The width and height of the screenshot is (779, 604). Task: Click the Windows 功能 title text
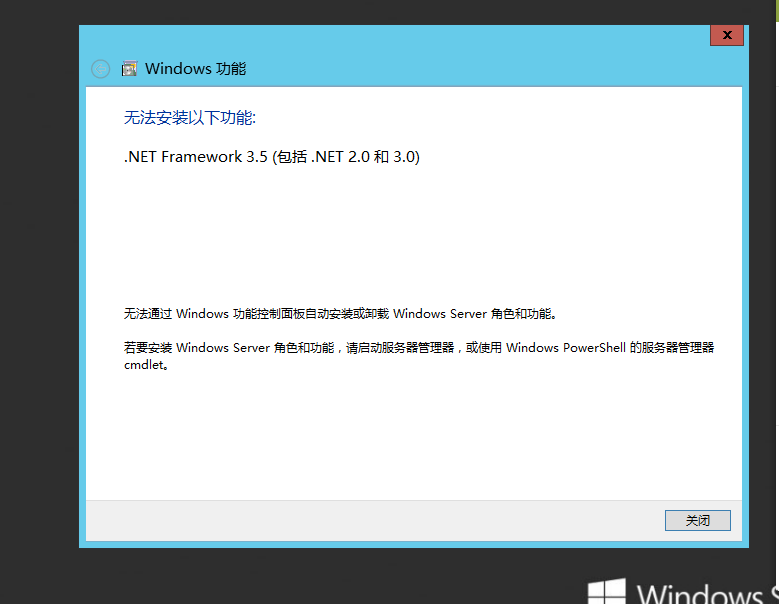click(195, 69)
